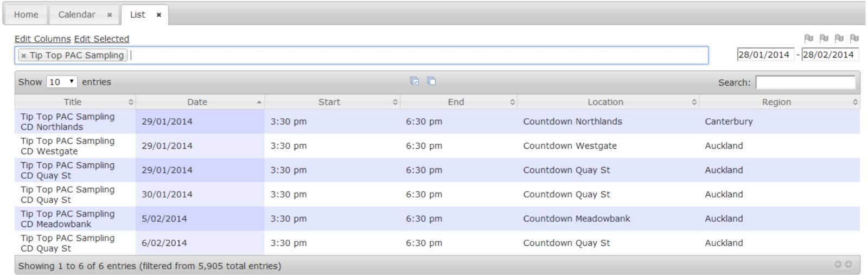Click the rightmost flag icon above the dates

point(854,38)
